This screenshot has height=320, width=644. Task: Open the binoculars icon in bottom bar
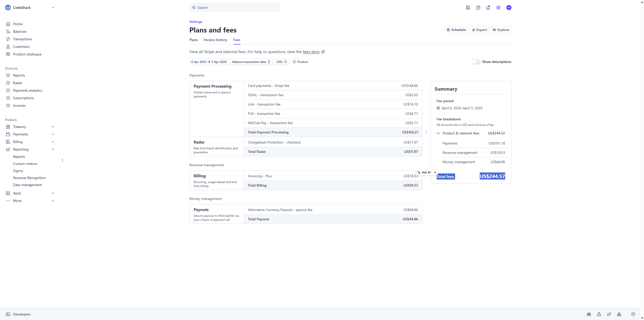pos(589,314)
